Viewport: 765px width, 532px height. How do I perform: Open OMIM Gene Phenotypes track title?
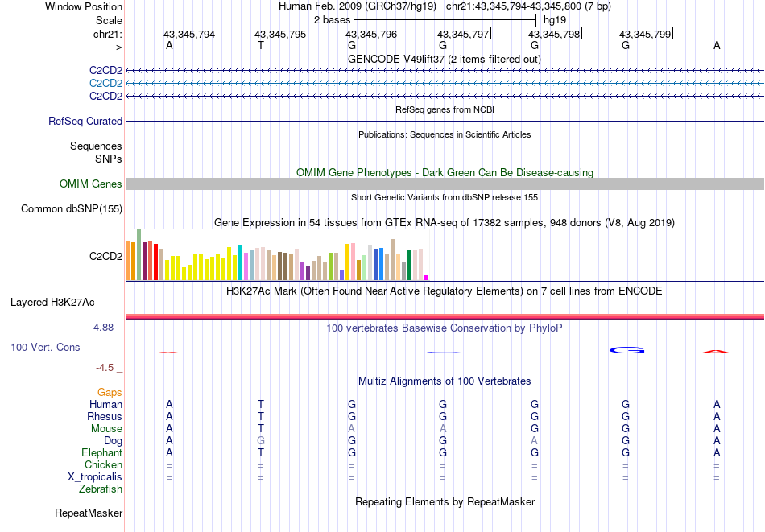click(445, 172)
